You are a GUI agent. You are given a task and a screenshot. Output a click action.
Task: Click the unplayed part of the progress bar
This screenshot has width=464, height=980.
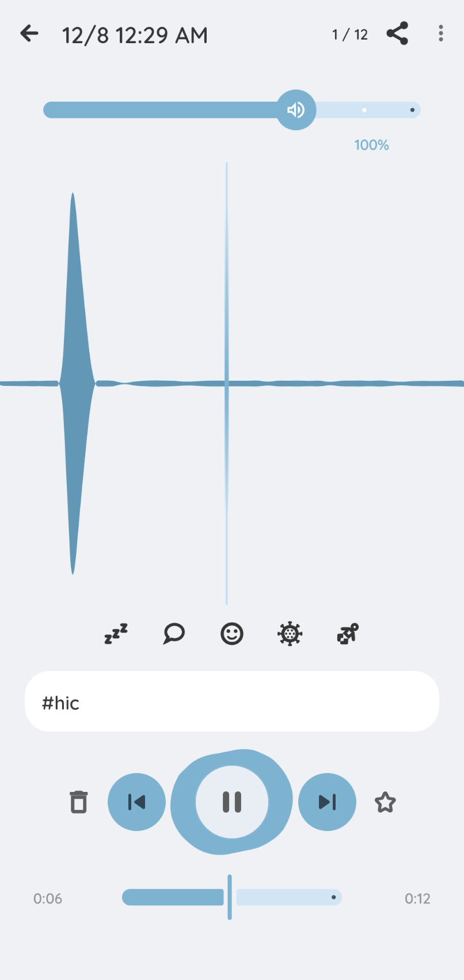click(x=288, y=897)
